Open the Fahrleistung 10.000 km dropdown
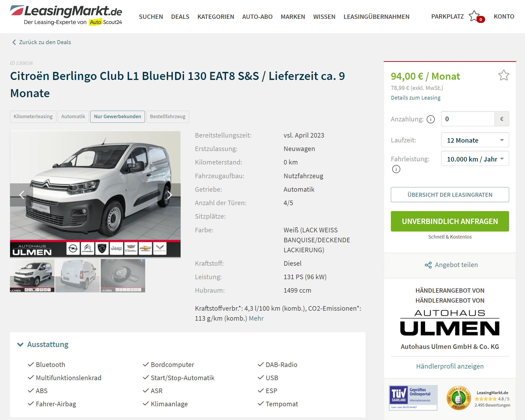 click(475, 159)
